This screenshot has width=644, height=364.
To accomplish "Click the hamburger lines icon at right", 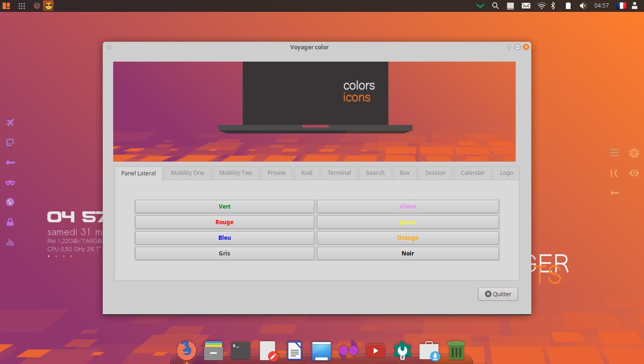I will [x=614, y=153].
